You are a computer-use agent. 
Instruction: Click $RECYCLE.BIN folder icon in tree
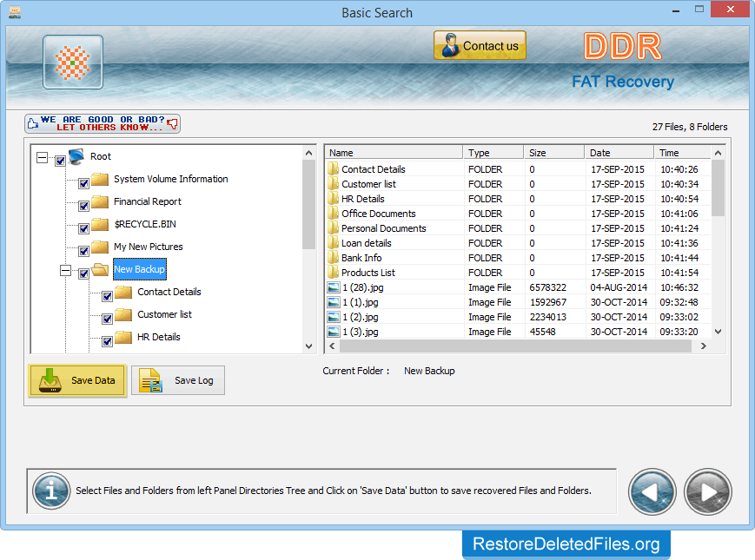100,225
